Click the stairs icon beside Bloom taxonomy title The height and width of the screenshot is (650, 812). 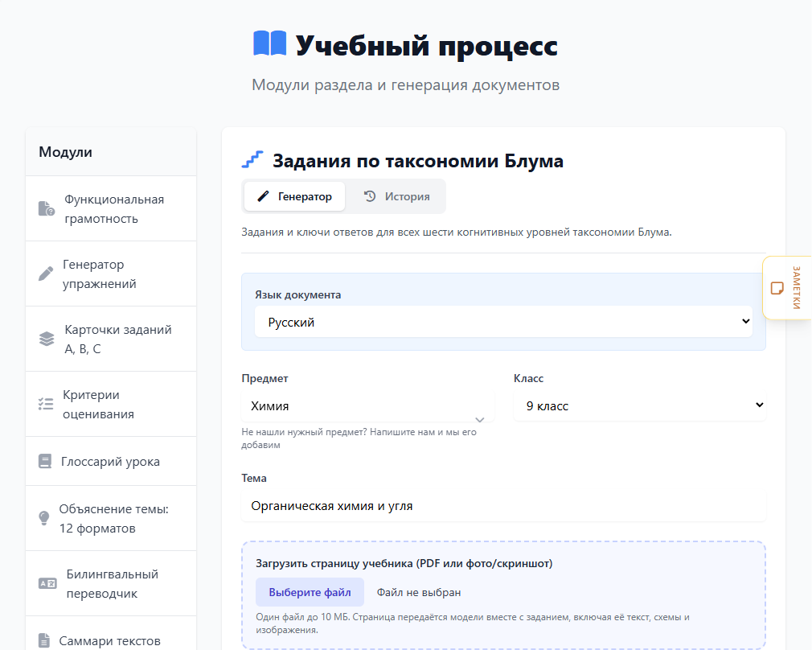click(252, 159)
